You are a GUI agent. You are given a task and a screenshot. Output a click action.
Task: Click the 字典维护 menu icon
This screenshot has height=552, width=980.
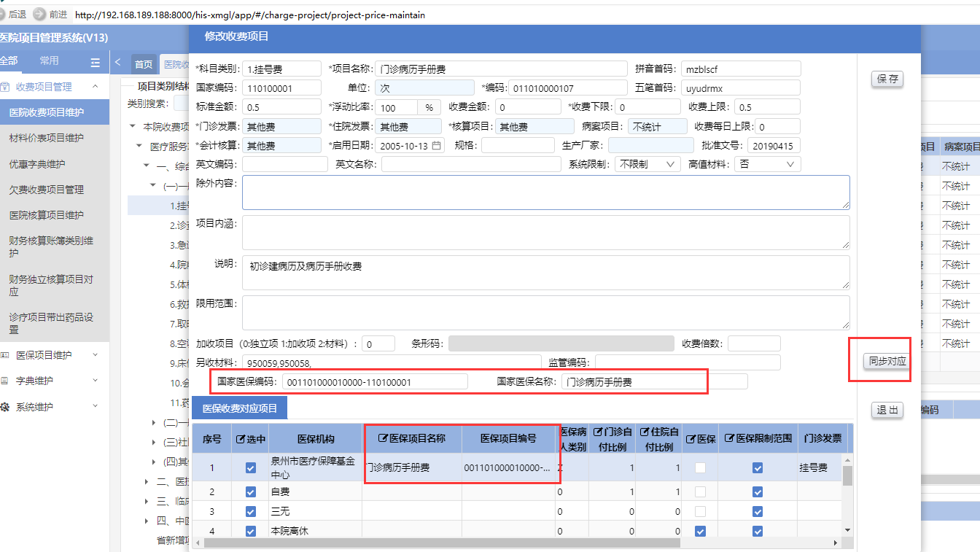[4, 381]
